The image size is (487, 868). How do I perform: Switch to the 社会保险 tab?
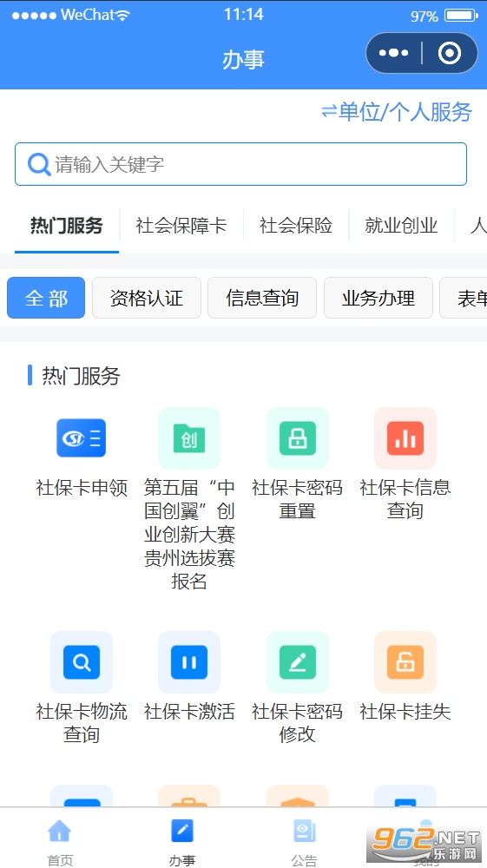coord(296,226)
